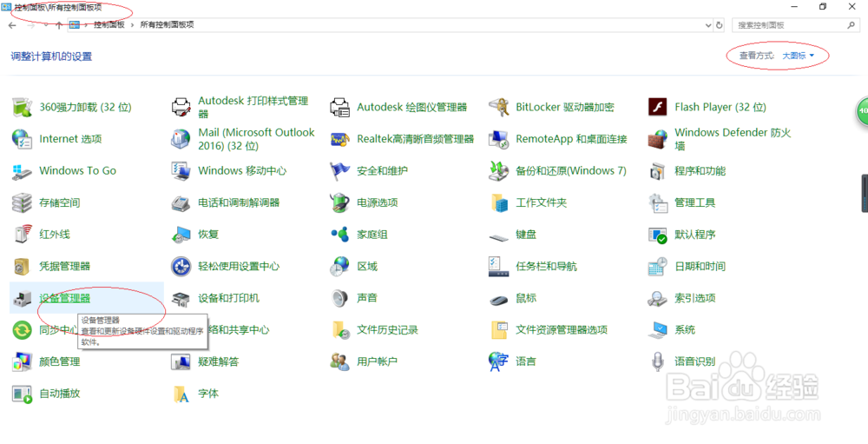Refresh the control panel view

719,25
